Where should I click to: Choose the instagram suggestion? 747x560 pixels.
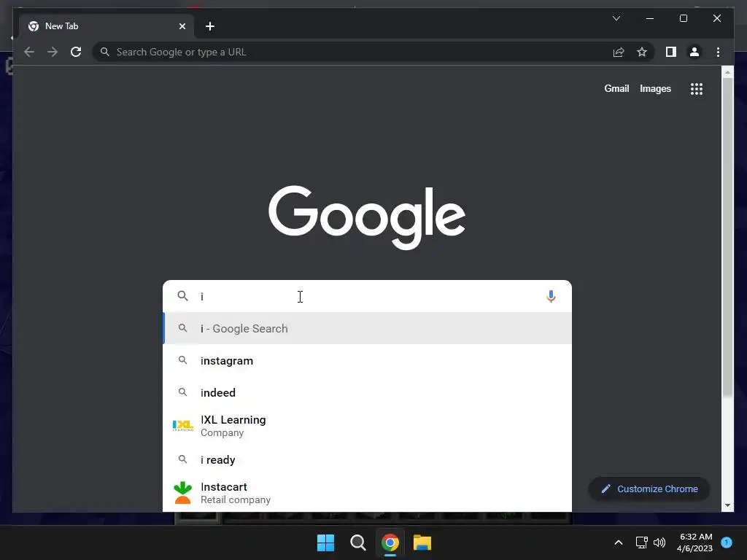coord(368,360)
